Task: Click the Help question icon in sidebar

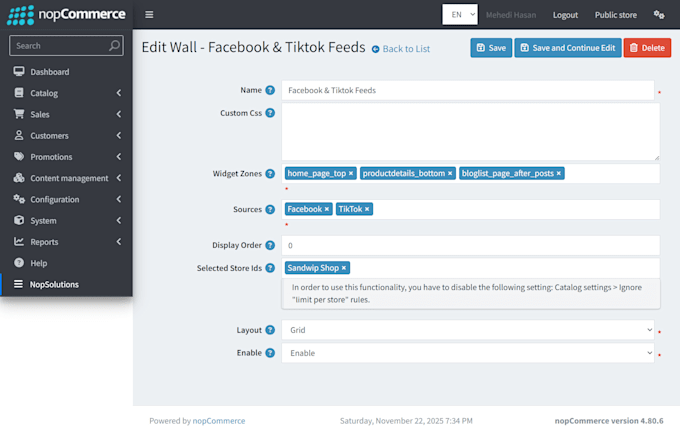Action: [19, 263]
